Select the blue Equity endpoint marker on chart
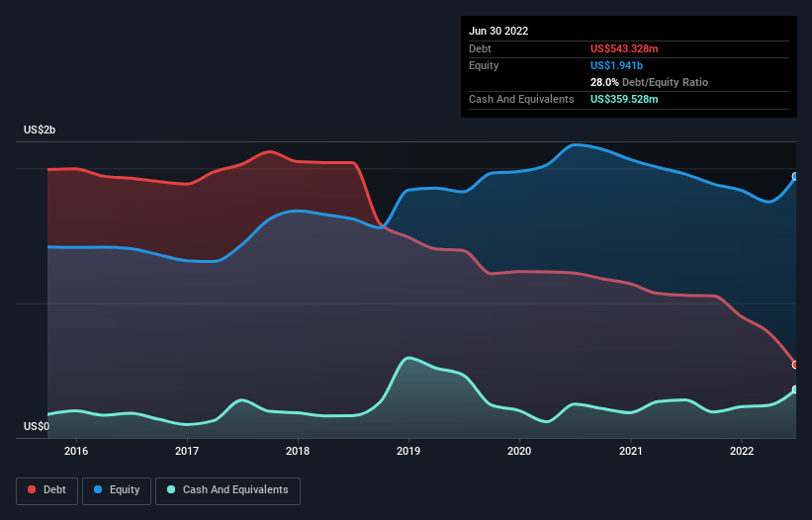812x520 pixels. 795,176
